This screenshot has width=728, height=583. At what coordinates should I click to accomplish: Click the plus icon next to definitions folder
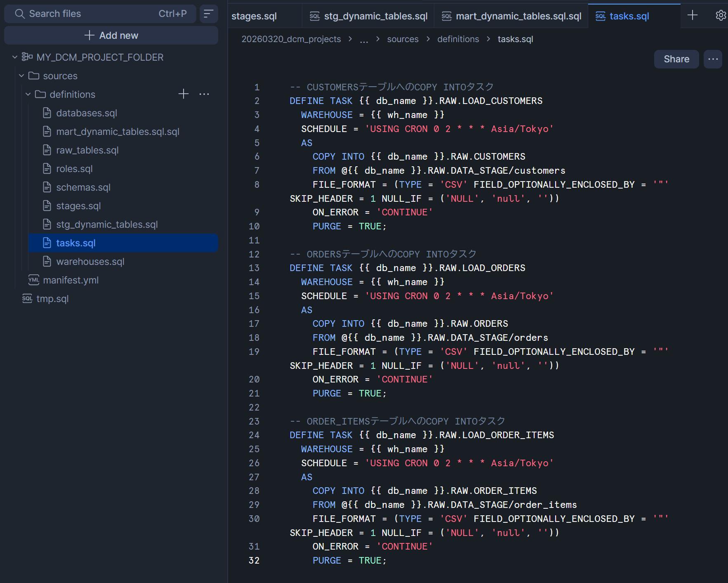(184, 94)
